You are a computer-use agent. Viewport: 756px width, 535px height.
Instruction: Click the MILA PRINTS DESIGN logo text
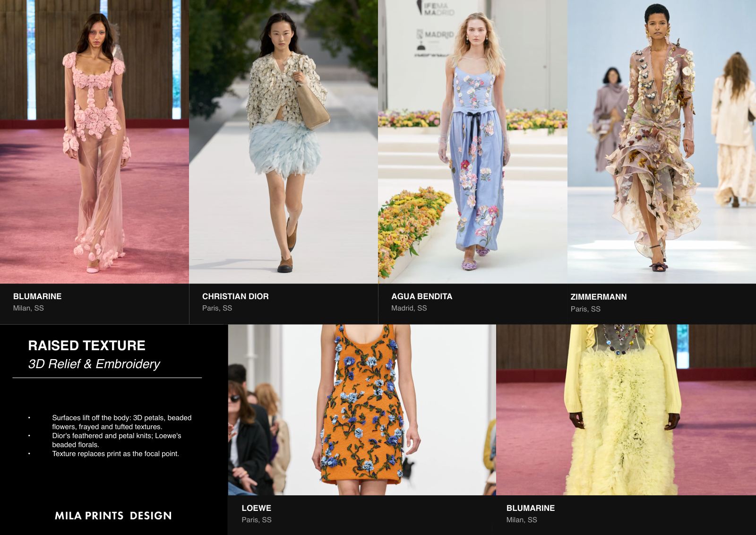click(113, 516)
